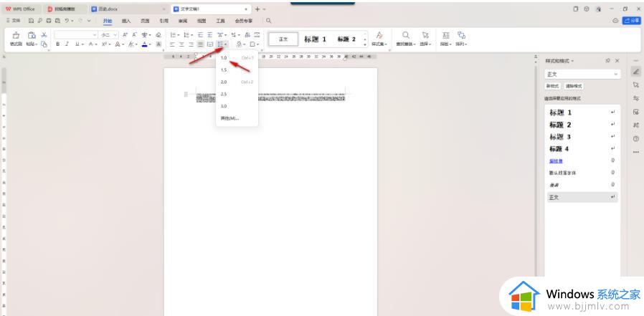Expand the styles gallery scroll arrow
The height and width of the screenshot is (316, 644).
click(365, 44)
